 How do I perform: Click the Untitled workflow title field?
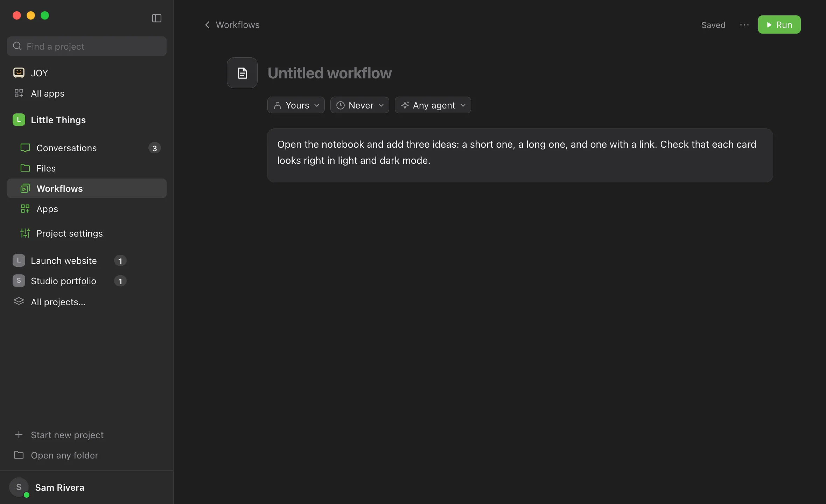330,73
